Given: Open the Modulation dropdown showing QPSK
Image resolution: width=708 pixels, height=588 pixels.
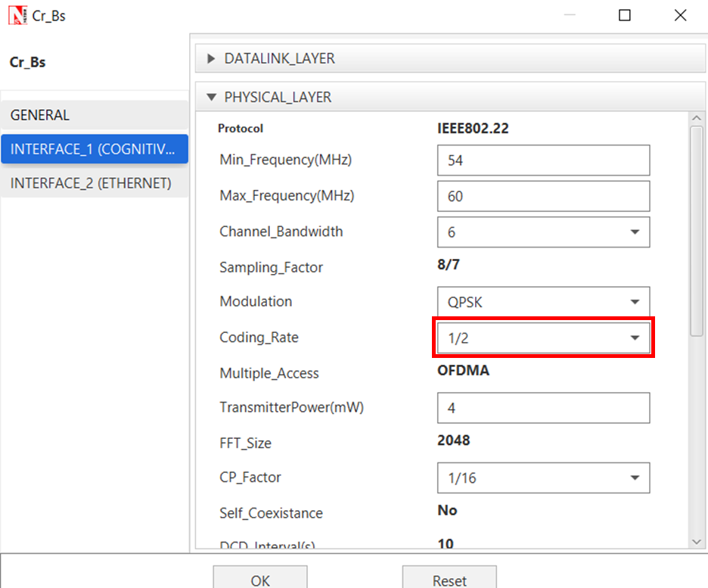Looking at the screenshot, I should coord(542,302).
